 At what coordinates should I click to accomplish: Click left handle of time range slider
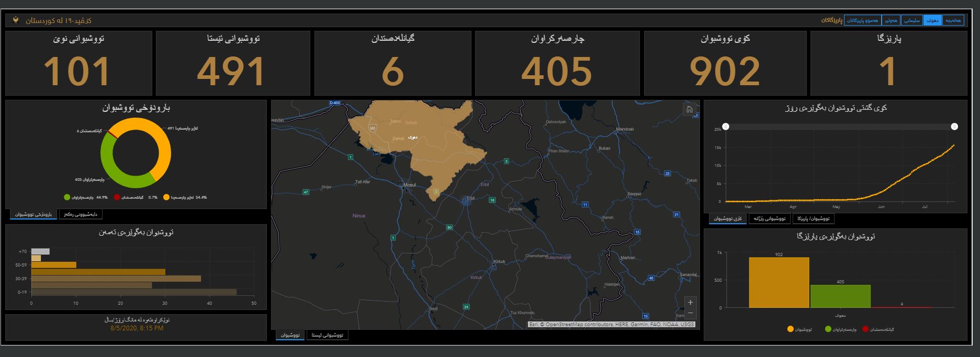(725, 126)
